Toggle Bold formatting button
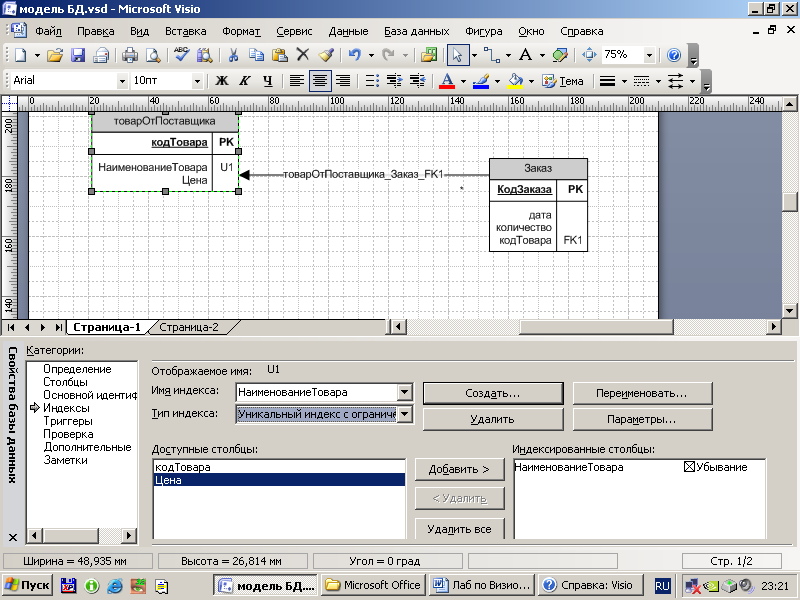The image size is (800, 600). pyautogui.click(x=222, y=81)
